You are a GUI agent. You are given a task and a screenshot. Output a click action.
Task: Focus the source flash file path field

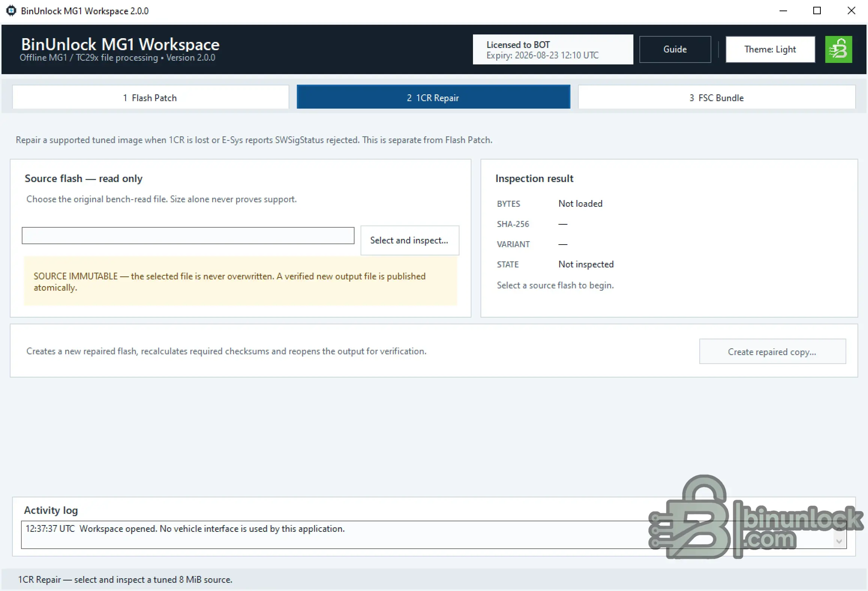click(x=188, y=236)
